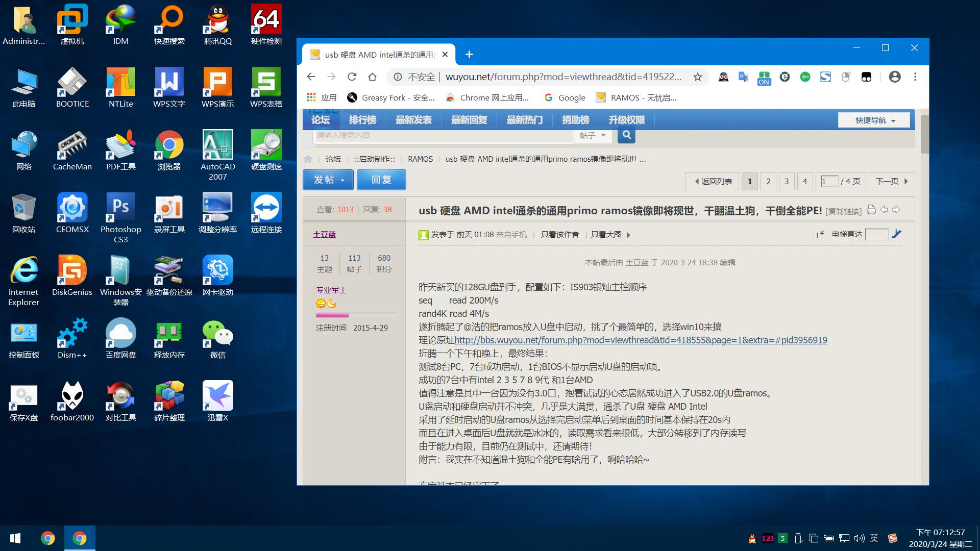Open BOOTICE desktop shortcut
The height and width of the screenshot is (551, 980).
tap(72, 87)
